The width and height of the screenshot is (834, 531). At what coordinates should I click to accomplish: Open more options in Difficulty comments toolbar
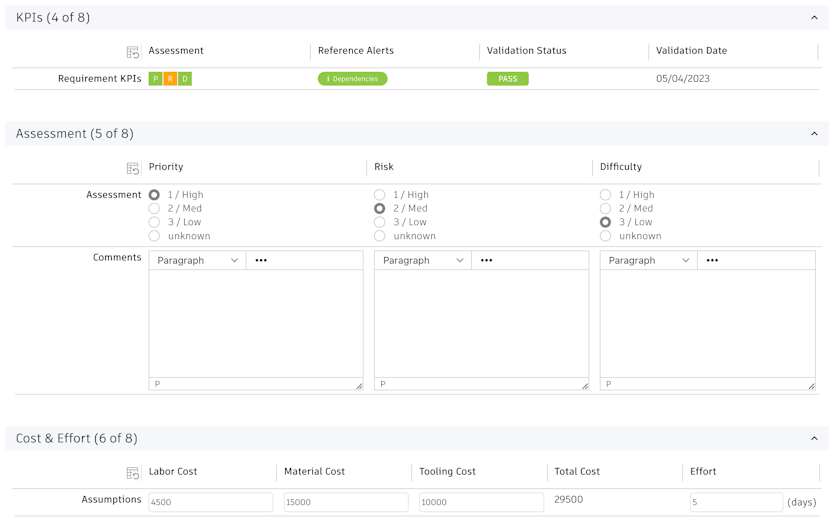[712, 261]
